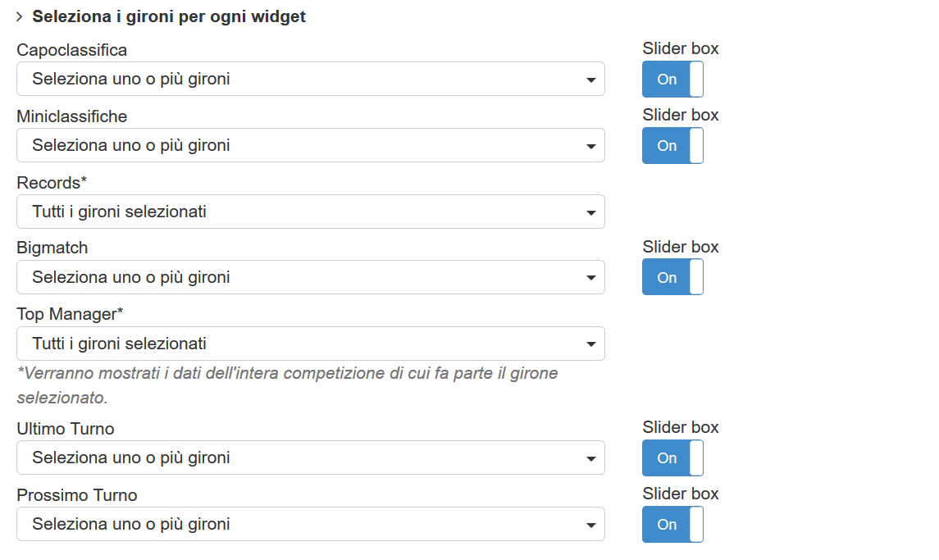Click the caret arrow in Miniclassifiche dropdown
The height and width of the screenshot is (560, 939).
pos(591,147)
